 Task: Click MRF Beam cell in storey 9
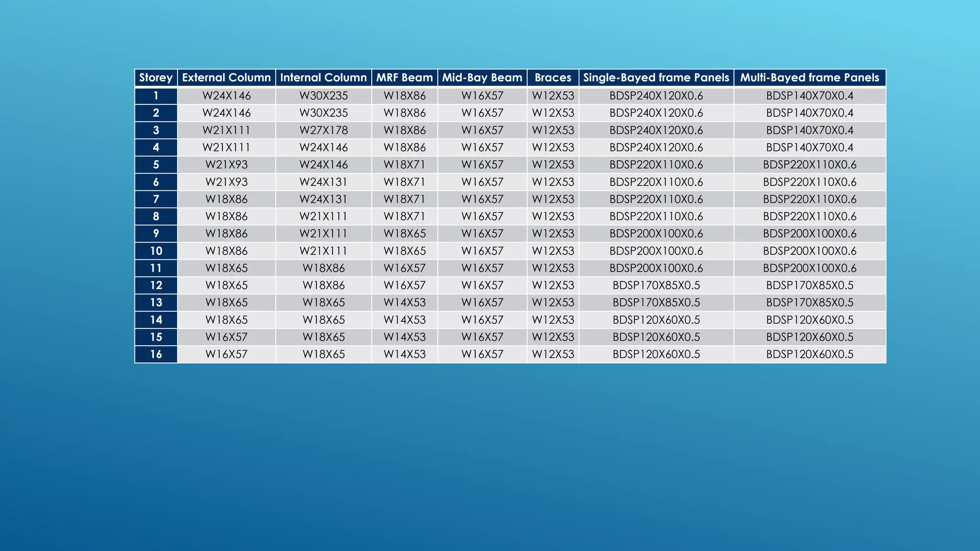[404, 233]
